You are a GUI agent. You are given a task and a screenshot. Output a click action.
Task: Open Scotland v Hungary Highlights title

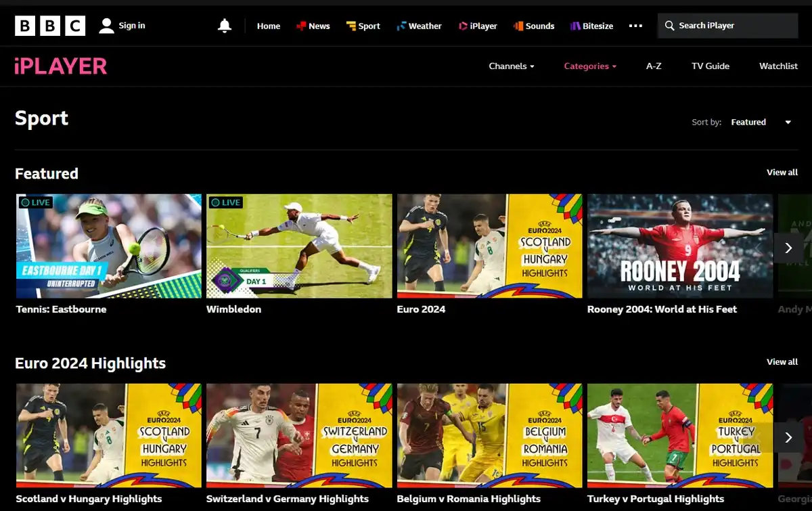[89, 499]
